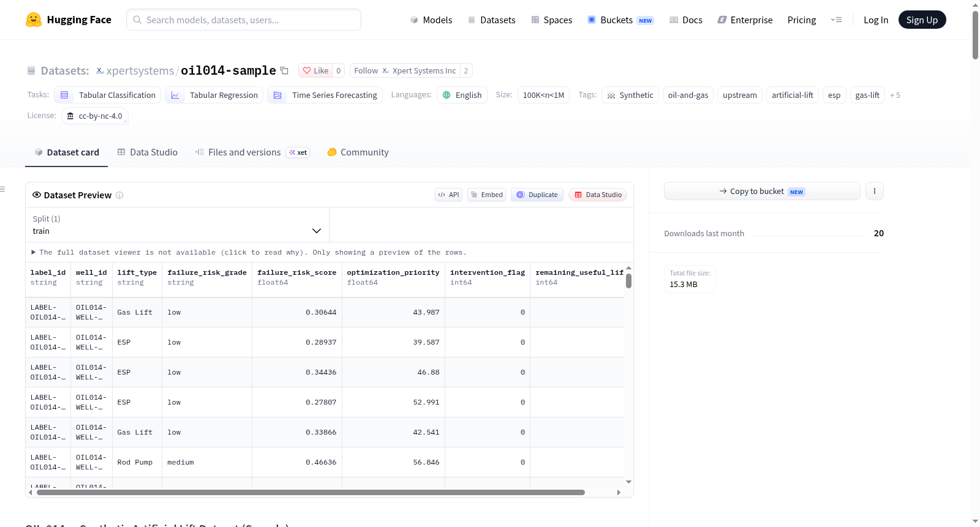The image size is (980, 527).
Task: Open the navigation overflow menu icon
Action: [x=836, y=20]
